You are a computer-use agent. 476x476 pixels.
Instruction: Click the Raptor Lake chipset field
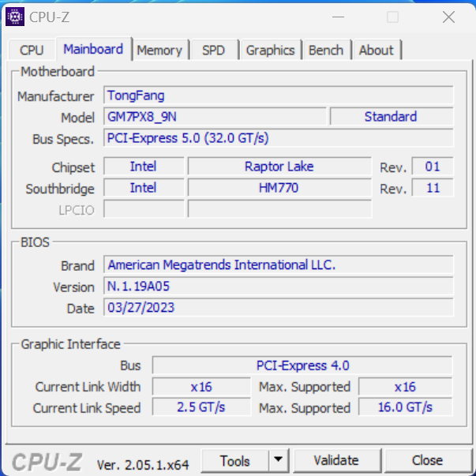coord(279,167)
